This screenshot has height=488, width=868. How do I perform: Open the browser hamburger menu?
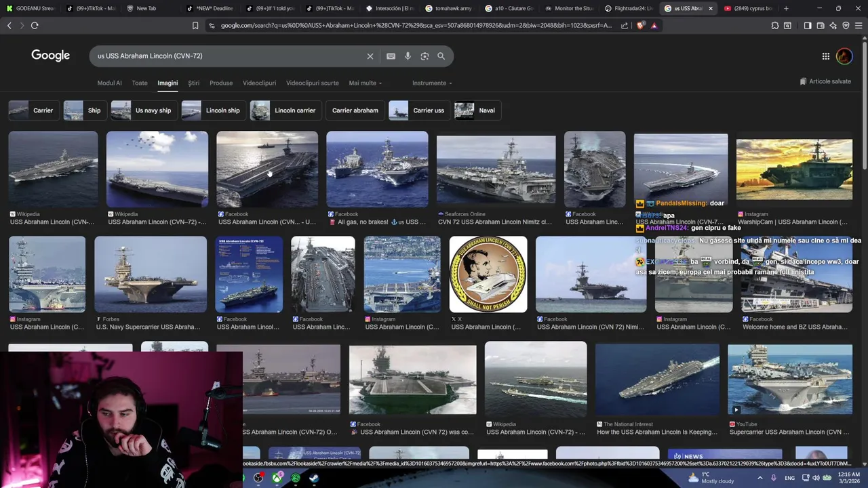coord(859,26)
